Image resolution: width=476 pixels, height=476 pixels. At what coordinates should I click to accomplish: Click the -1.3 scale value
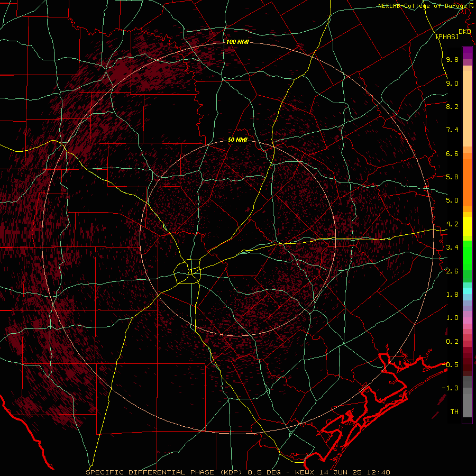(450, 388)
